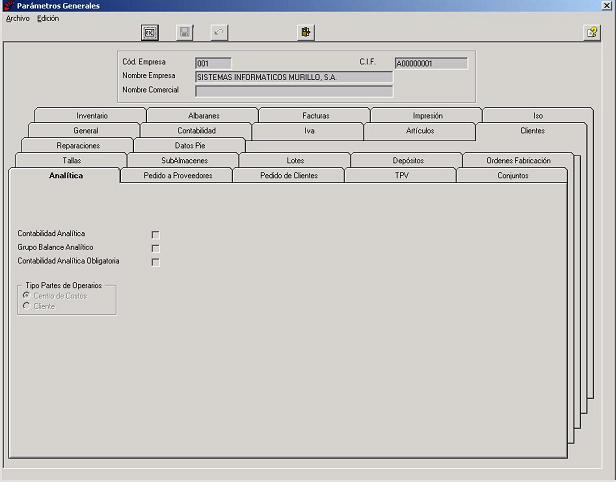The height and width of the screenshot is (482, 616).
Task: Click the Nombre Empresa field
Action: 294,77
